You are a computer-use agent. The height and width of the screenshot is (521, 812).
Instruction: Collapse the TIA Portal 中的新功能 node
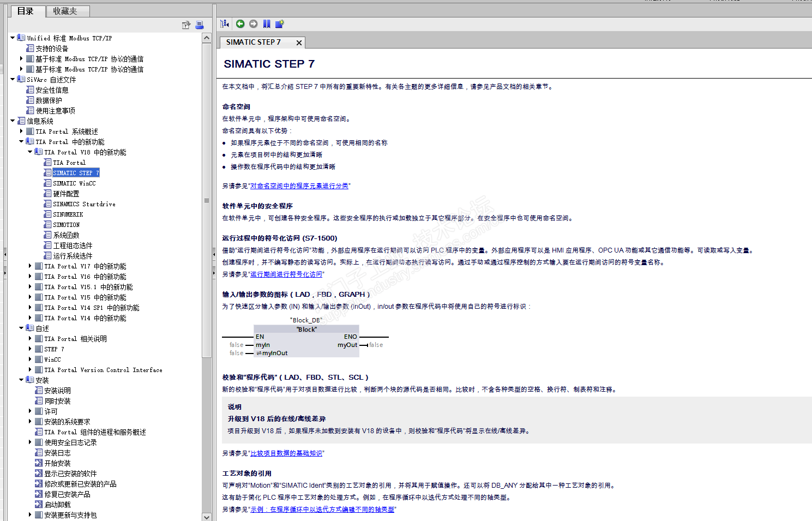coord(21,142)
